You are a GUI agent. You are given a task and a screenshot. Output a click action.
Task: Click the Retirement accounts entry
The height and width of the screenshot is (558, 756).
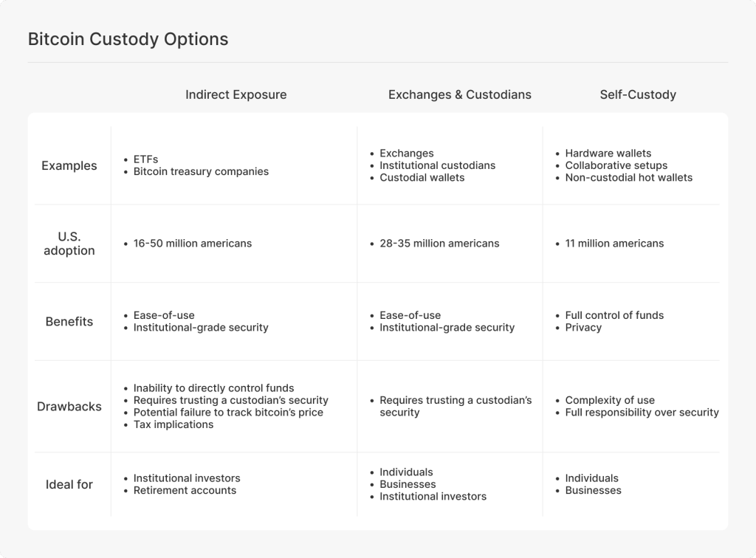tap(185, 490)
